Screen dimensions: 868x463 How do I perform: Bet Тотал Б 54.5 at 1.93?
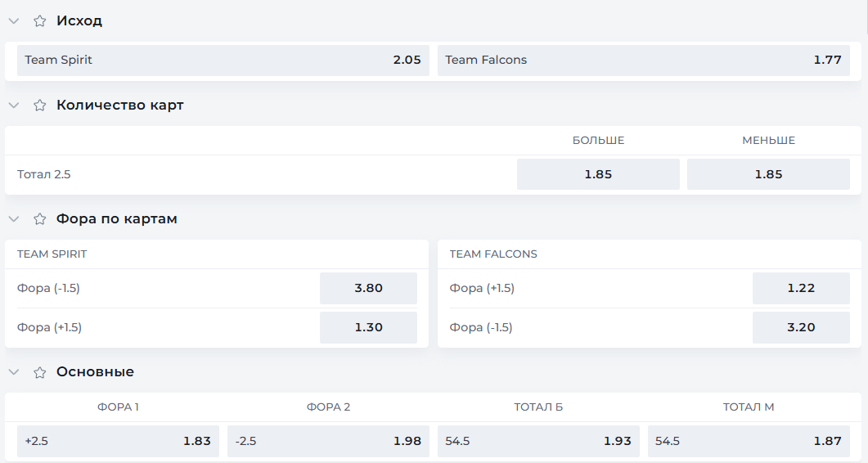click(538, 441)
